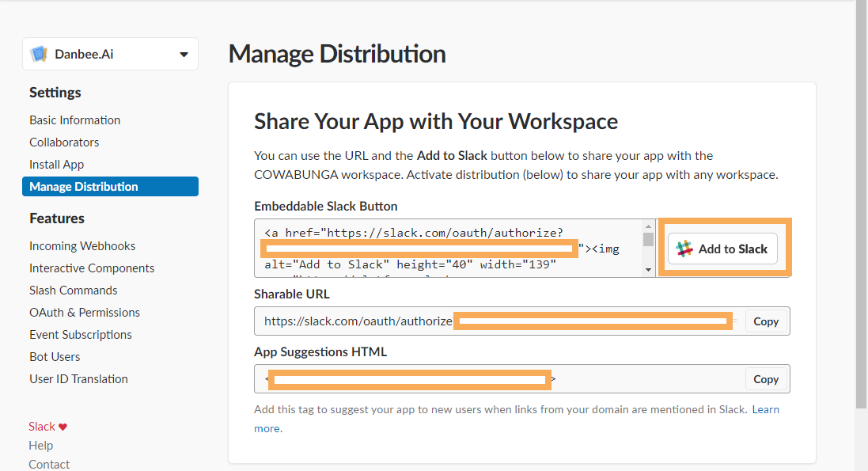
Task: Click the Share Your App with Your Workspace heading
Action: pyautogui.click(x=436, y=121)
